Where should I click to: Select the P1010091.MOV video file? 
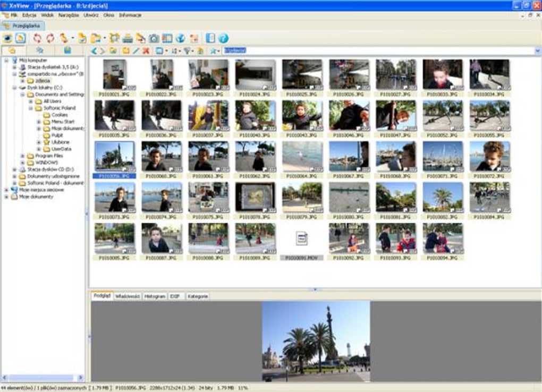point(302,242)
